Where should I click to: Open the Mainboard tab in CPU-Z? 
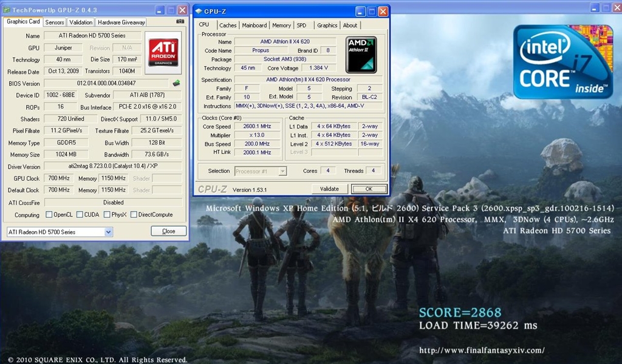click(x=254, y=25)
